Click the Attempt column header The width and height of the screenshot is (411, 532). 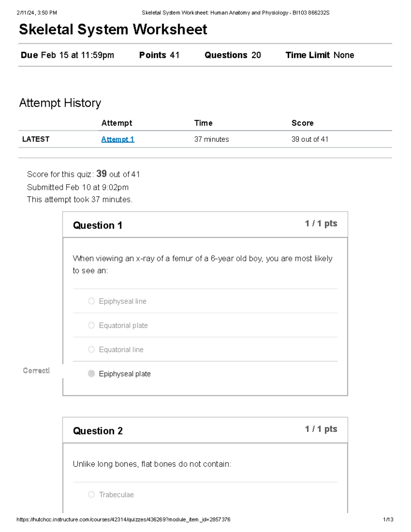coord(116,123)
